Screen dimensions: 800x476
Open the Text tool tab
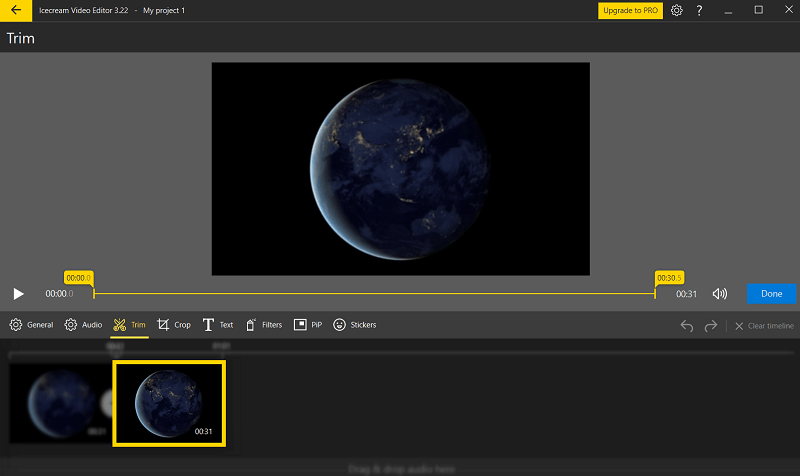[x=218, y=325]
